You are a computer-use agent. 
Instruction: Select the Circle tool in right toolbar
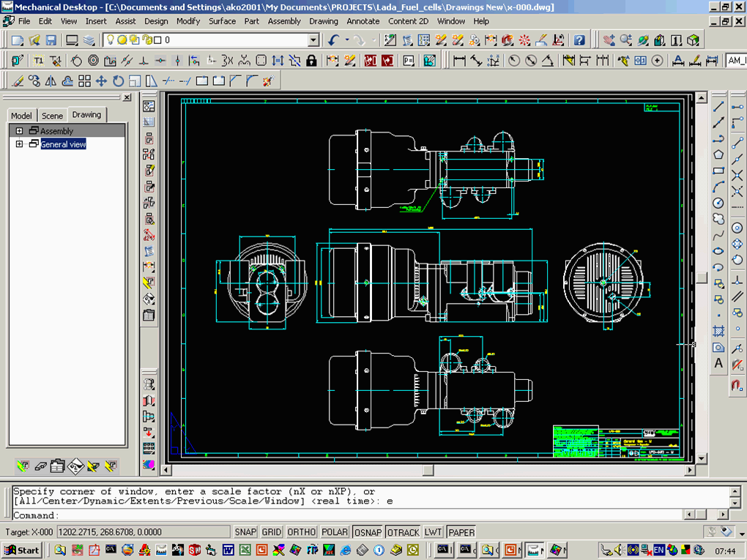718,203
